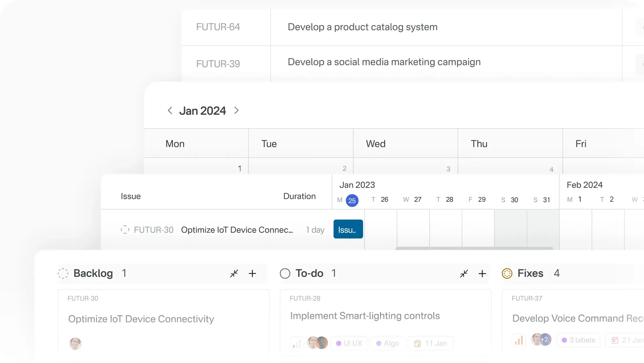644x363 pixels.
Task: Collapse the To-do column
Action: 464,273
